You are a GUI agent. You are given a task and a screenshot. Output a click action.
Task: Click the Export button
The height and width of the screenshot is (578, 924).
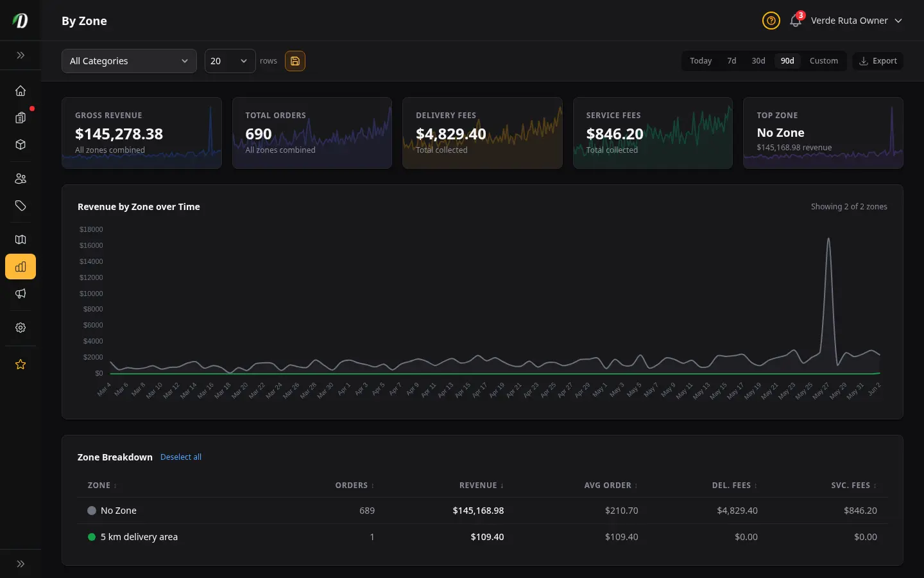(x=878, y=61)
